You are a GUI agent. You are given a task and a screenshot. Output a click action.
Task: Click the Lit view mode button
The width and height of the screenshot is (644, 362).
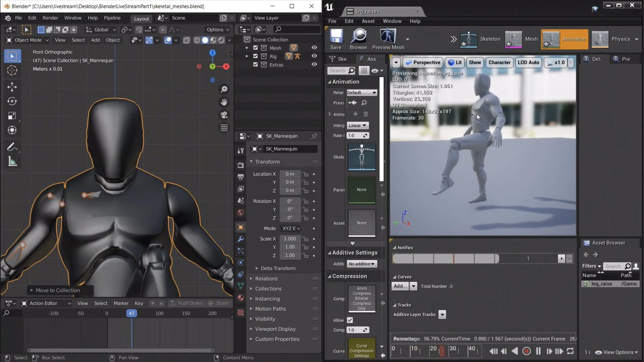pyautogui.click(x=455, y=62)
